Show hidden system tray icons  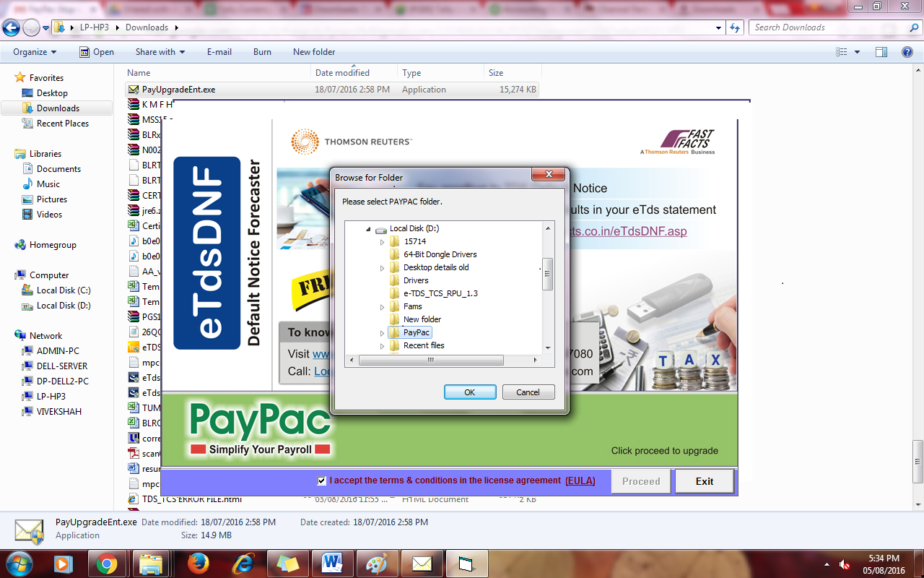tap(827, 564)
